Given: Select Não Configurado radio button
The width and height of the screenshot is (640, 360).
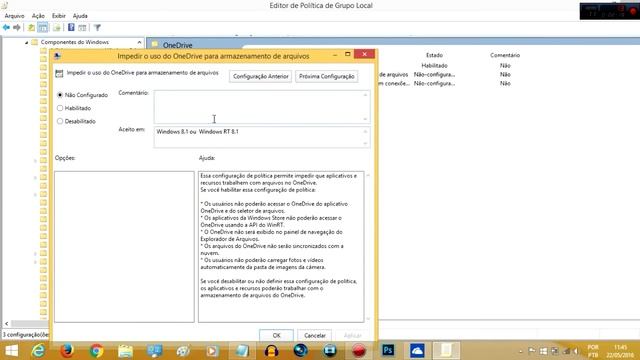Looking at the screenshot, I should point(60,95).
